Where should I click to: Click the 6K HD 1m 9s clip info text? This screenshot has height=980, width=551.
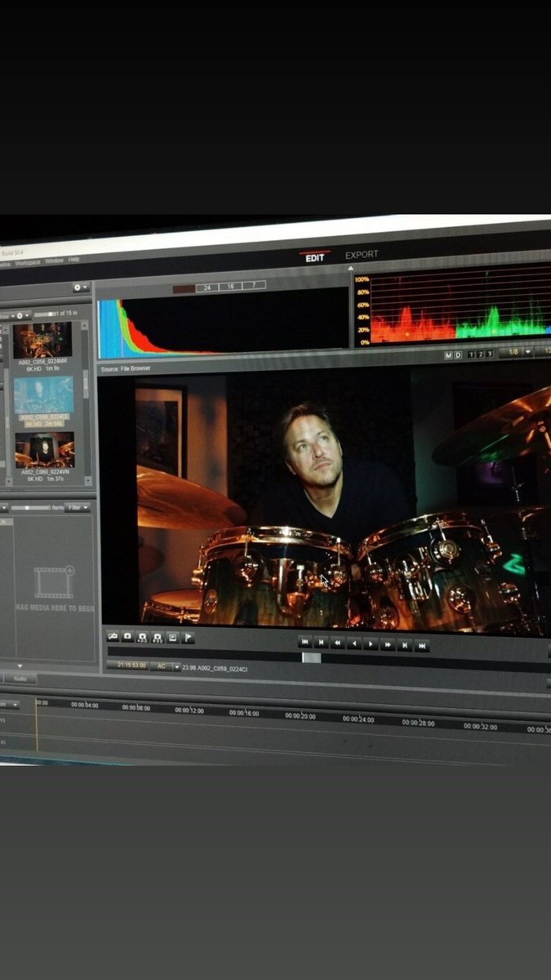43,369
